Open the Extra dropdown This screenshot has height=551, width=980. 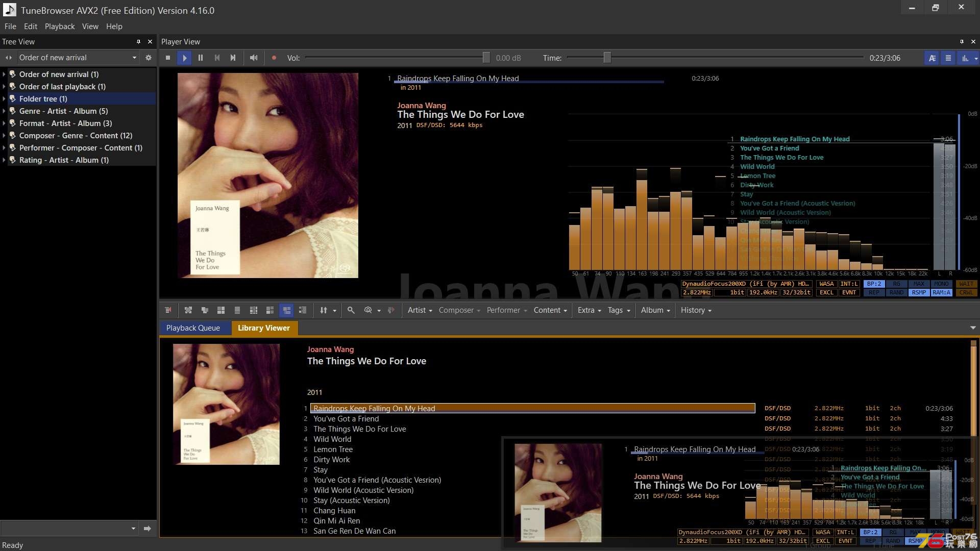click(589, 310)
